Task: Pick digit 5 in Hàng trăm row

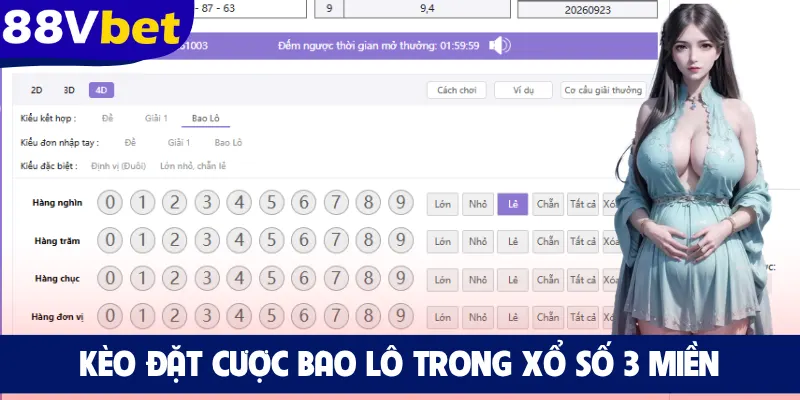Action: 271,240
